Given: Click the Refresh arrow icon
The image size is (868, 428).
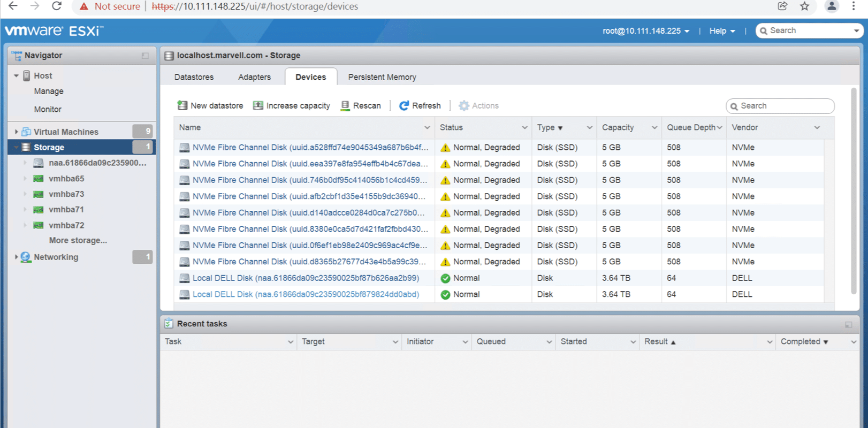Looking at the screenshot, I should pyautogui.click(x=404, y=105).
